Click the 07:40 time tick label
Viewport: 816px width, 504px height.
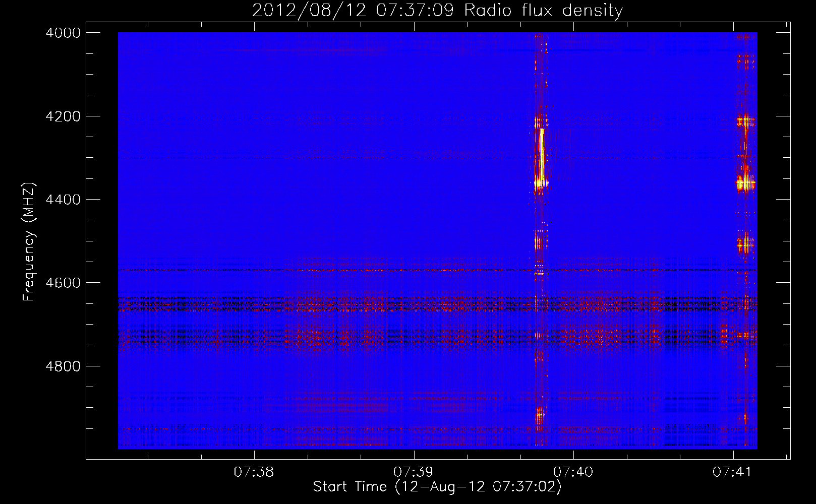click(x=573, y=472)
